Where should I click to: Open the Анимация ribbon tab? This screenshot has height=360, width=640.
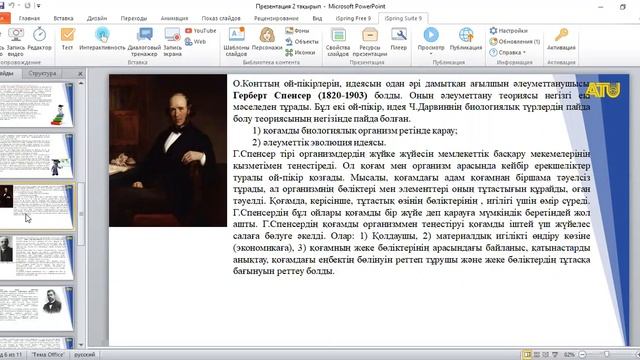pyautogui.click(x=174, y=18)
